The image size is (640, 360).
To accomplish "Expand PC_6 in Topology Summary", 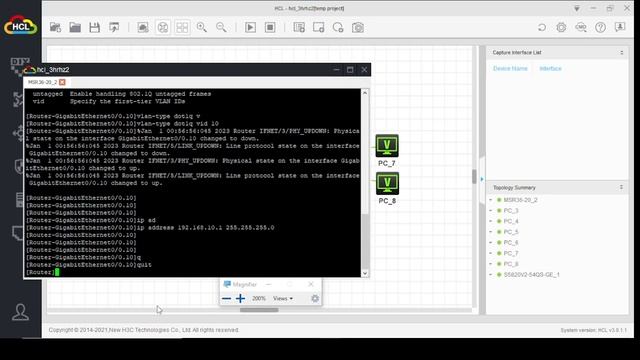I will click(x=491, y=242).
